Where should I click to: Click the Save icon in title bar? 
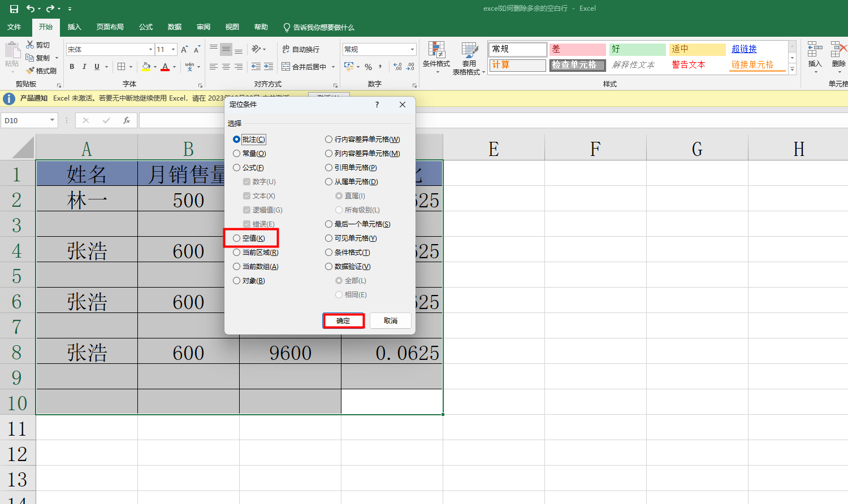pos(14,8)
